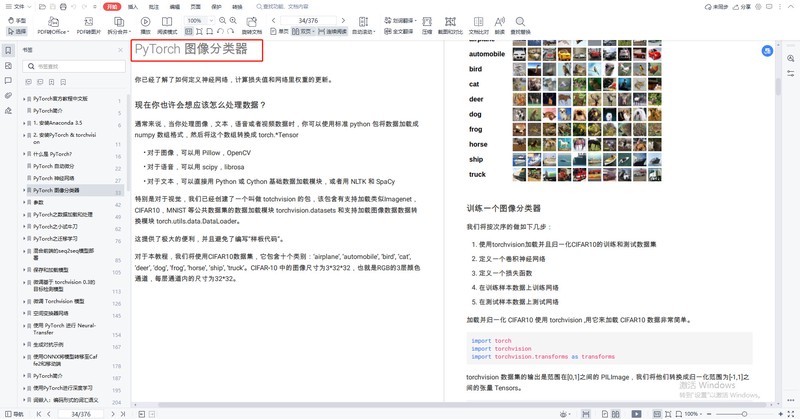Open the attachments panel paperclip icon
The image size is (800, 419).
coord(8,95)
